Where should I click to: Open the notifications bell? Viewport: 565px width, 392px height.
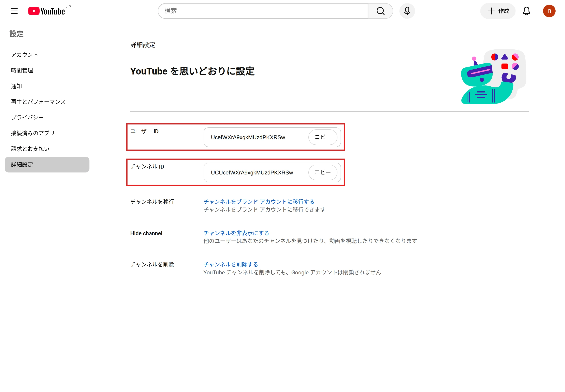click(x=526, y=11)
